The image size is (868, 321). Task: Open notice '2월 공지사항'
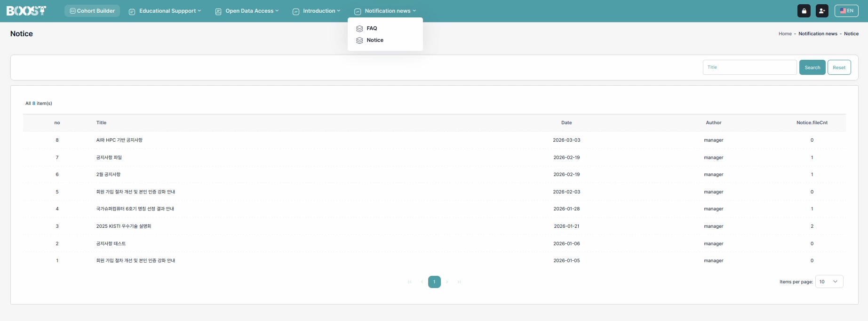108,175
